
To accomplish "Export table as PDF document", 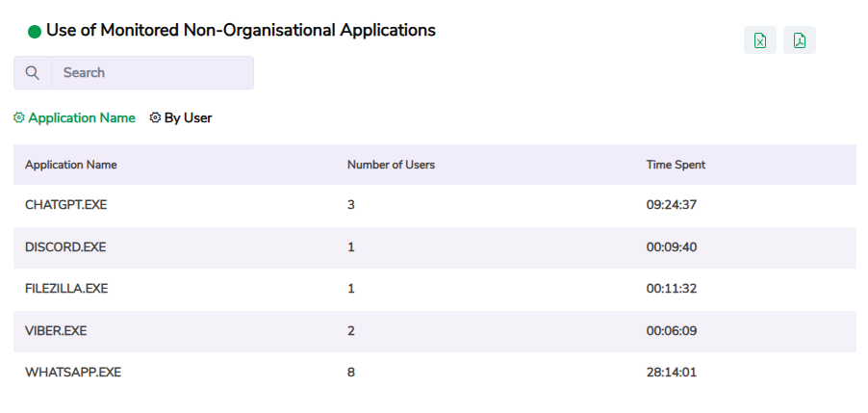I will tap(799, 40).
